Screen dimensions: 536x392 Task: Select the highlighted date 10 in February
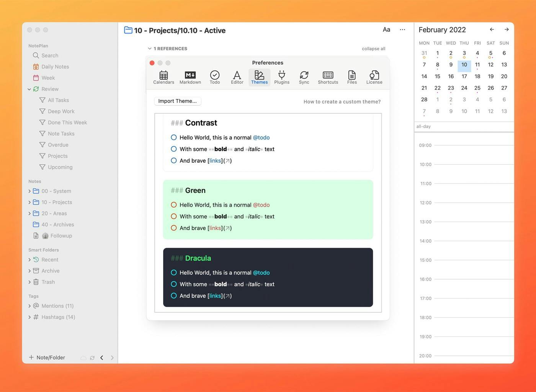click(x=464, y=65)
